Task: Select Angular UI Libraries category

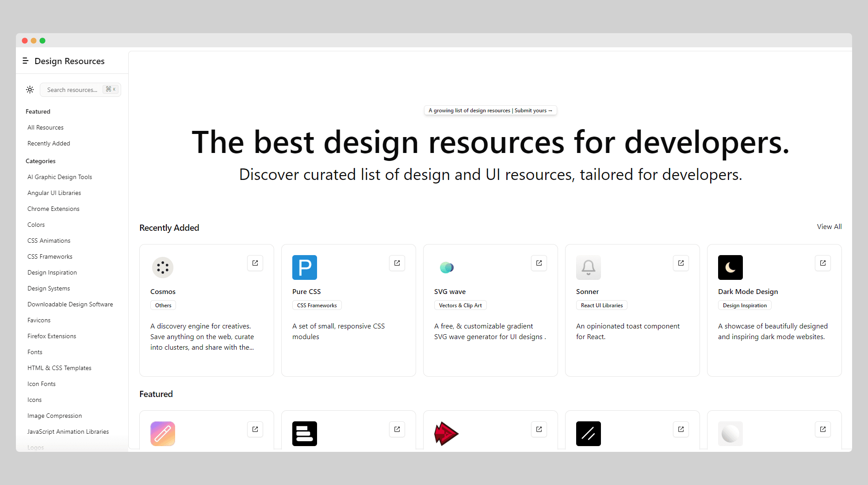Action: coord(54,193)
